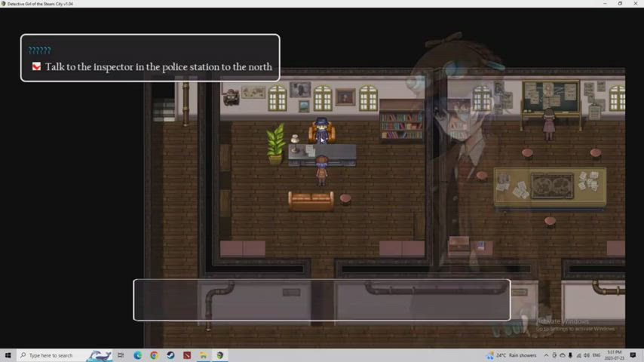Launch Google Chrome from the taskbar
The width and height of the screenshot is (644, 362).
[x=154, y=355]
